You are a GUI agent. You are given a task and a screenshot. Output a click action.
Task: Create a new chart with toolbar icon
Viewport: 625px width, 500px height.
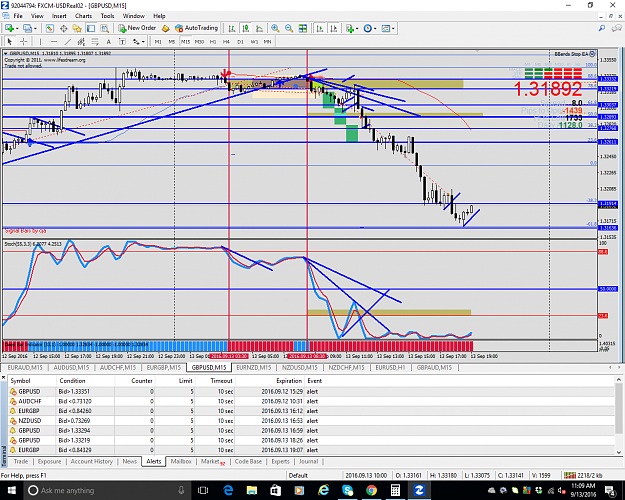click(9, 28)
